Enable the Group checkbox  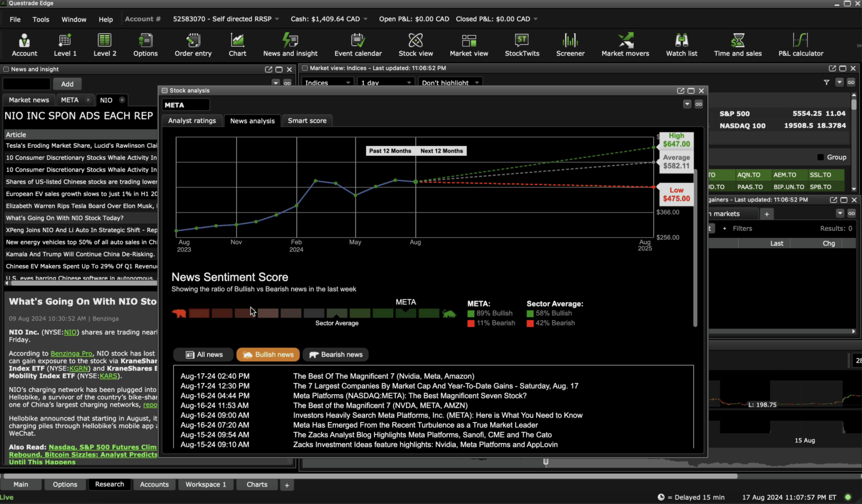click(820, 157)
